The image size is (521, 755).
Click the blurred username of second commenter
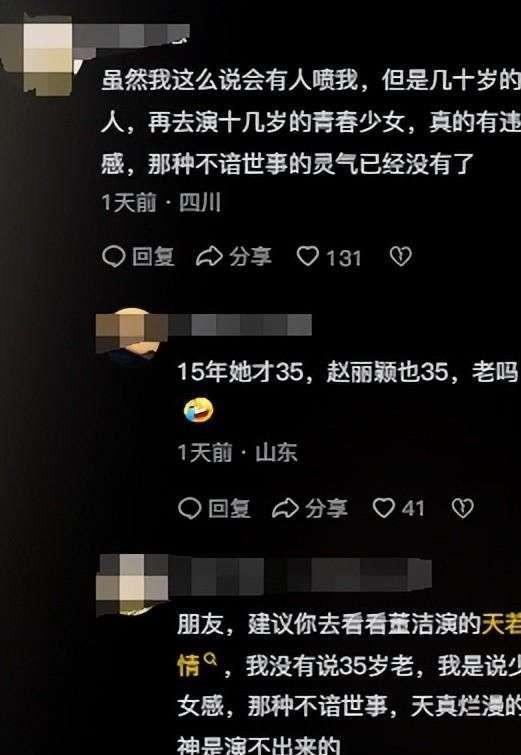[x=239, y=325]
